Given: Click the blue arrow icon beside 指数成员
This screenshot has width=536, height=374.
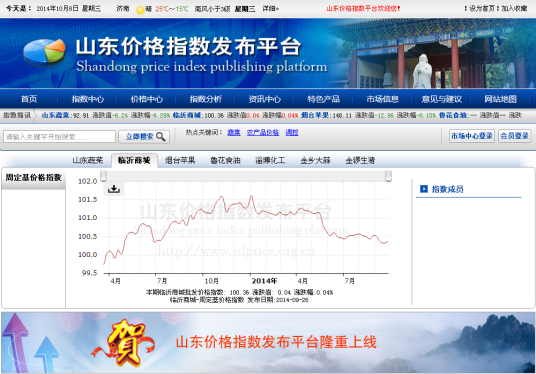Looking at the screenshot, I should tap(424, 189).
